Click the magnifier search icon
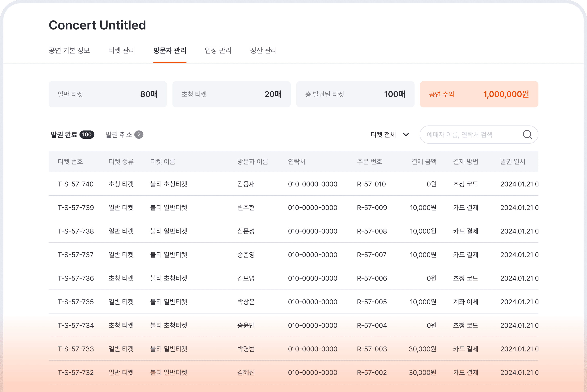Image resolution: width=587 pixels, height=392 pixels. [x=527, y=134]
